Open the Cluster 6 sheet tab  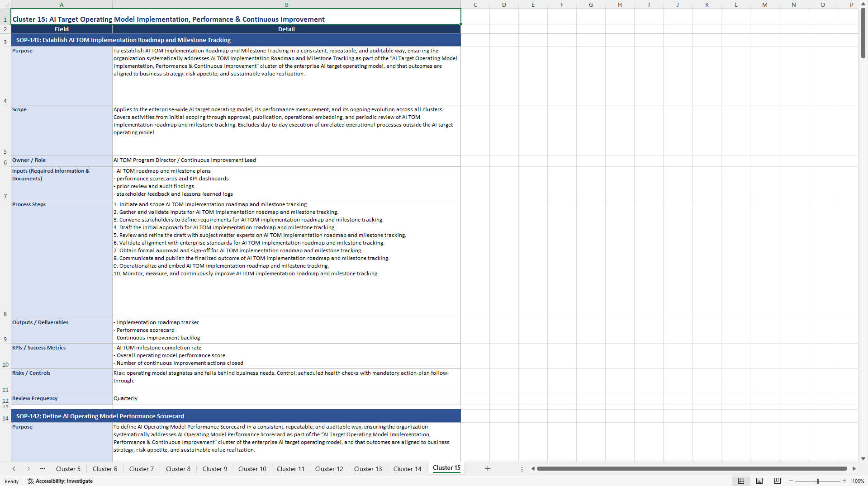point(105,469)
